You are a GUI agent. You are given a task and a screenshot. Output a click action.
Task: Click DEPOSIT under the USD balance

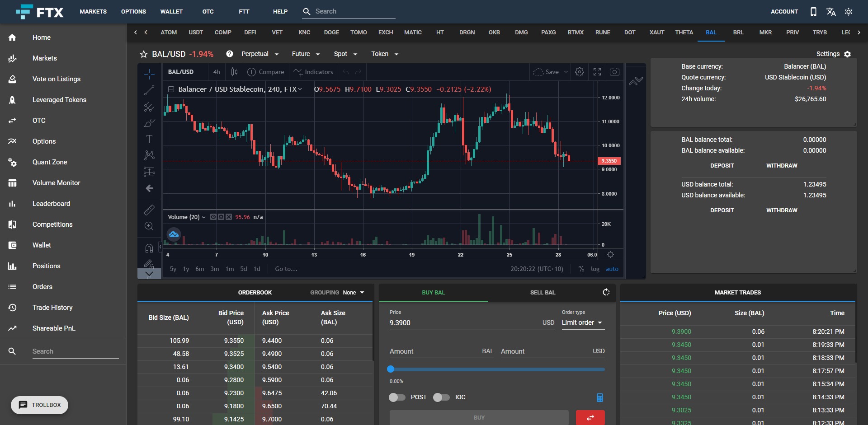click(721, 210)
